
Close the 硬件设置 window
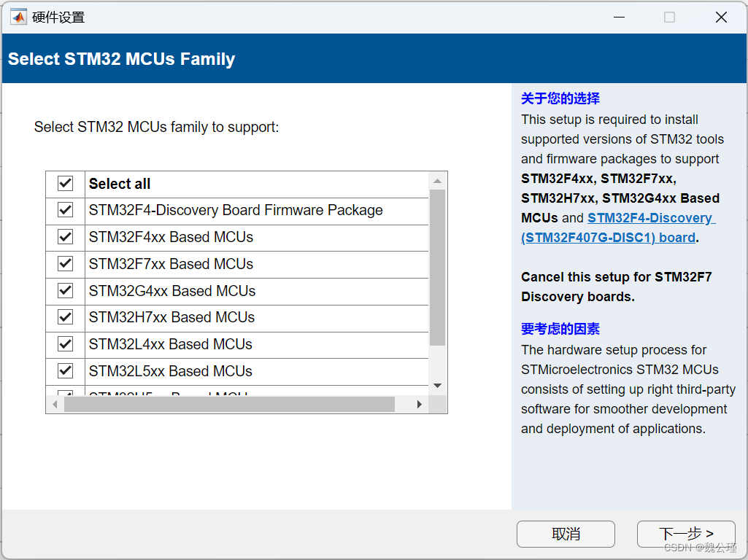721,17
